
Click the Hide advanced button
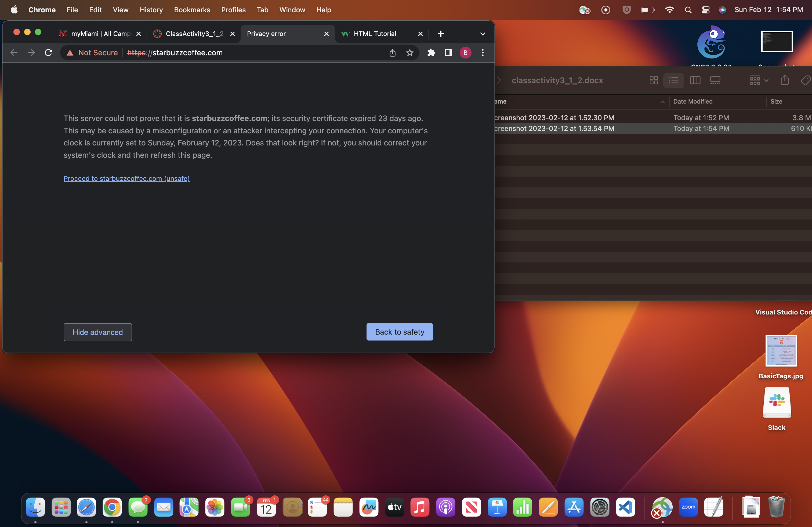pyautogui.click(x=97, y=332)
